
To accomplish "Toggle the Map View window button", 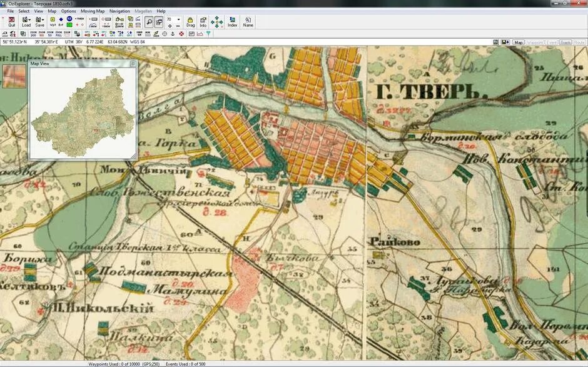I will [x=159, y=22].
